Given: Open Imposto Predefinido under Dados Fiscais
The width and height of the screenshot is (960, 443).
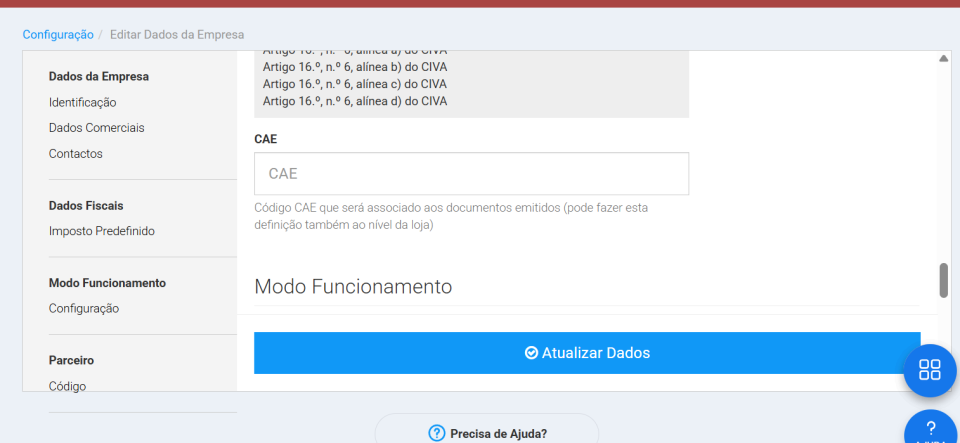Looking at the screenshot, I should (101, 231).
